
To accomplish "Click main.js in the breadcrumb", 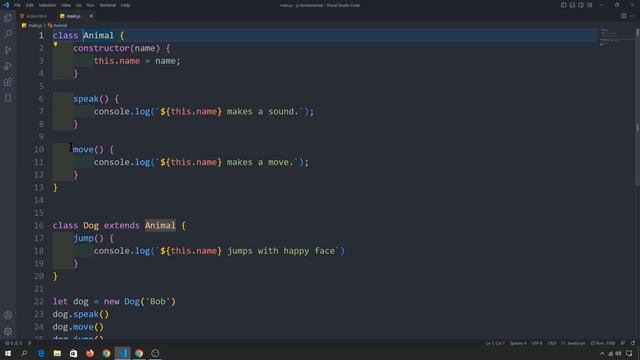I will coord(35,25).
